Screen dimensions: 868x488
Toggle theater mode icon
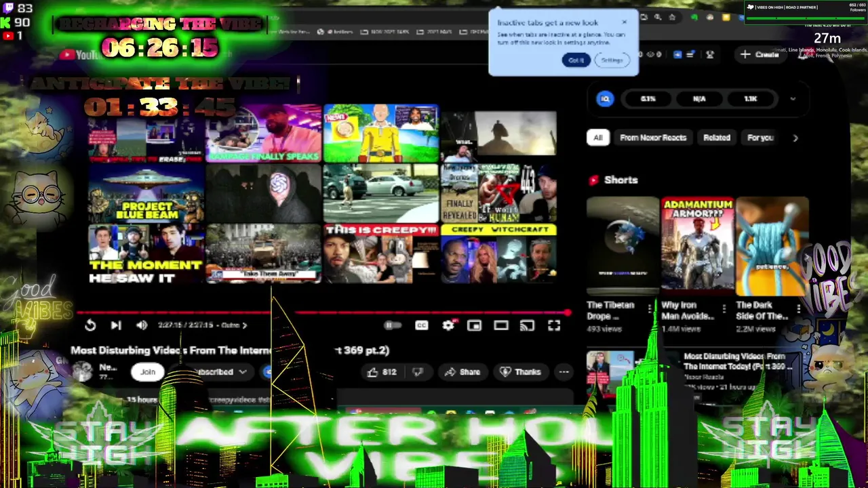pos(500,325)
